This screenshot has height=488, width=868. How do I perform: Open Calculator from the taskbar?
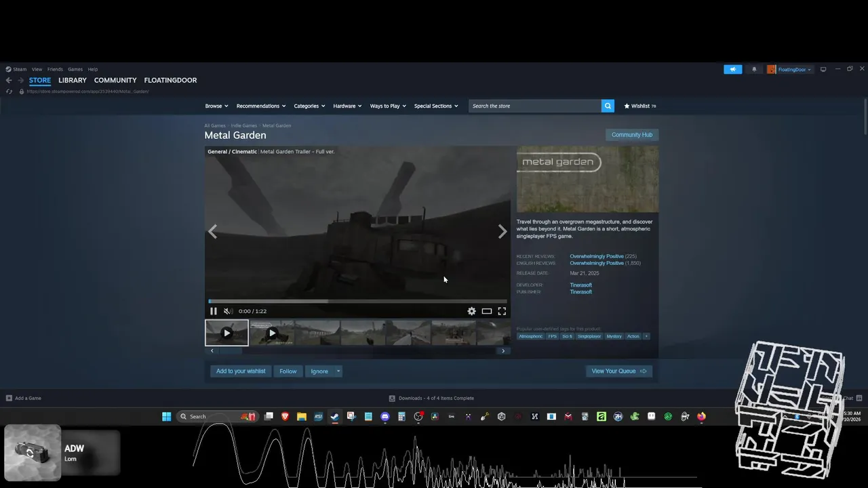point(401,416)
